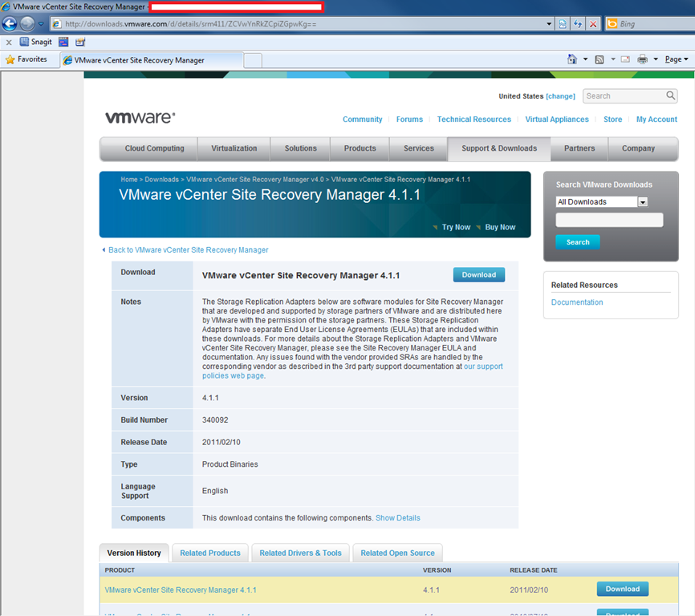The image size is (695, 616).
Task: Click the Read Mail envelope icon
Action: pyautogui.click(x=625, y=59)
